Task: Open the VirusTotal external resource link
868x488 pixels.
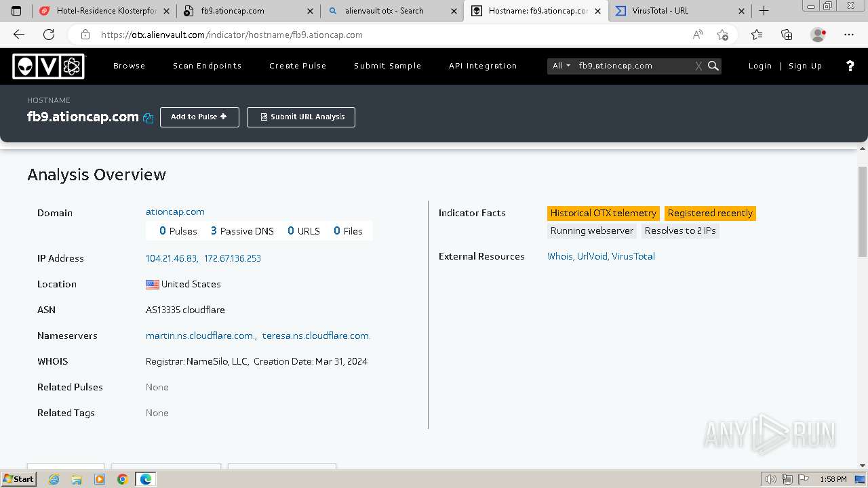Action: tap(633, 256)
